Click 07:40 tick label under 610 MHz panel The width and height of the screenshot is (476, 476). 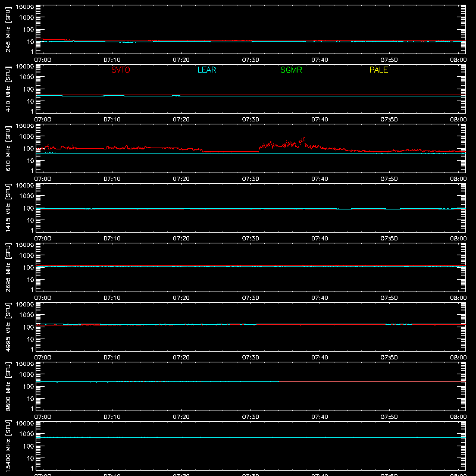click(320, 179)
